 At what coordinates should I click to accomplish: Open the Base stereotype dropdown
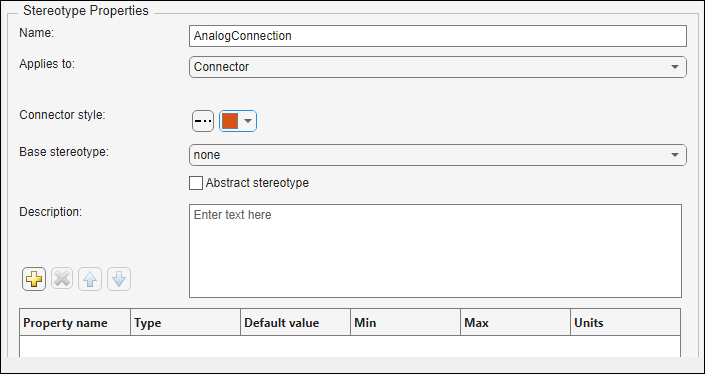point(437,155)
